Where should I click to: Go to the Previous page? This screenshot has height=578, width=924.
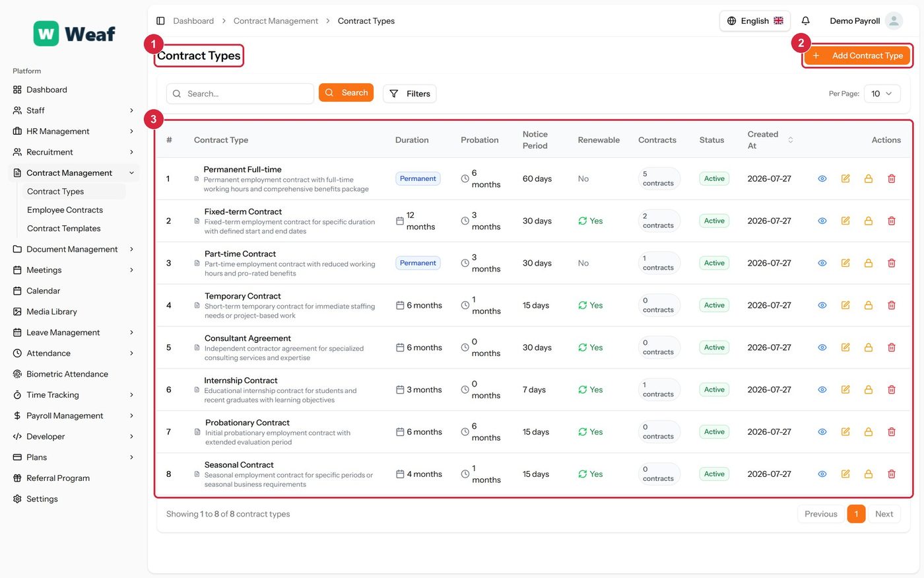[821, 515]
